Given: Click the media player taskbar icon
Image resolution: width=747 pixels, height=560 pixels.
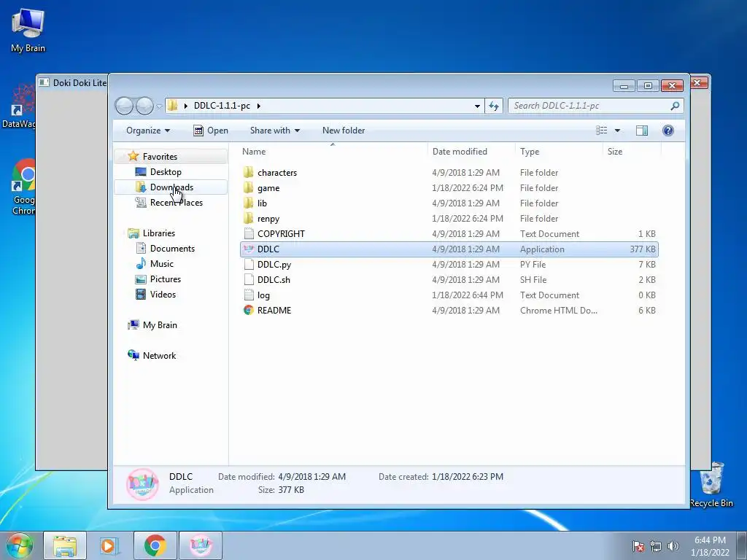Looking at the screenshot, I should [109, 545].
